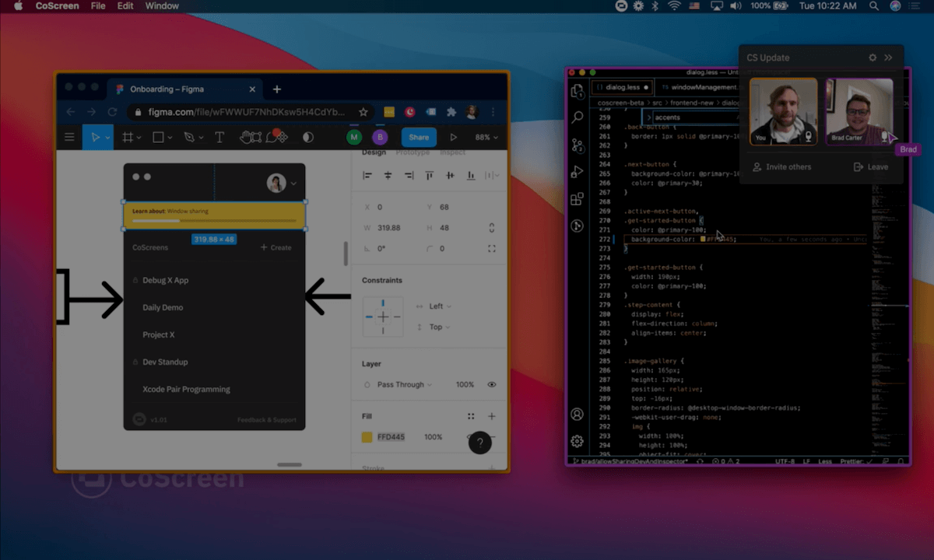This screenshot has width=934, height=560.
Task: Click the horizontal align center icon
Action: tap(387, 175)
